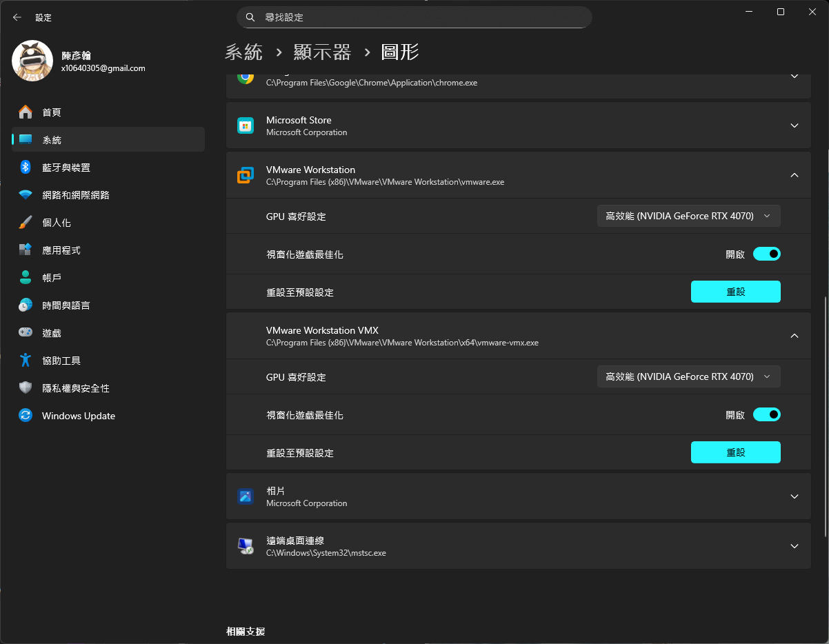Click the 協助工具 accessibility figure icon

(x=26, y=360)
